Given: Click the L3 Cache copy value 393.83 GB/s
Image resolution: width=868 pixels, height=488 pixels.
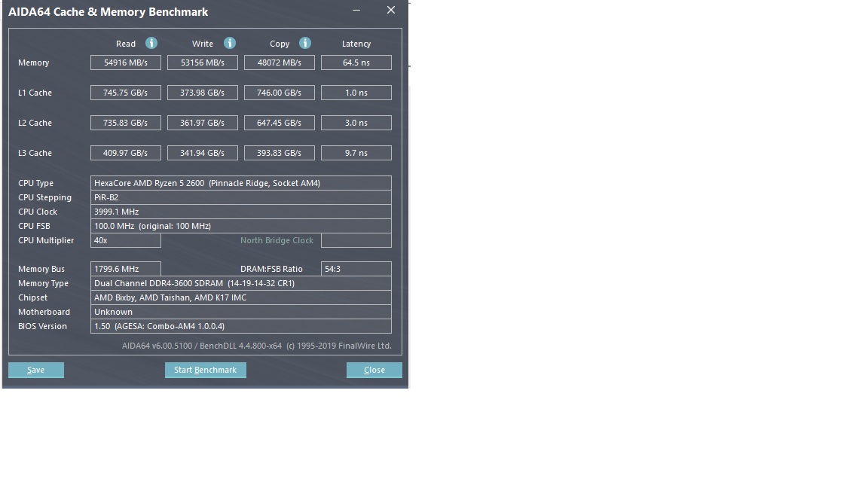Looking at the screenshot, I should pyautogui.click(x=280, y=153).
